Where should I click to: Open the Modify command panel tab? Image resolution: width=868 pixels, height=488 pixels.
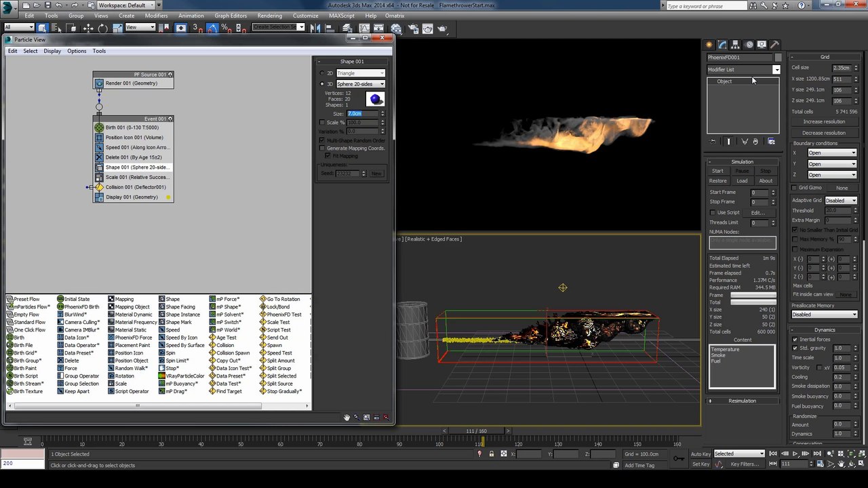(722, 45)
